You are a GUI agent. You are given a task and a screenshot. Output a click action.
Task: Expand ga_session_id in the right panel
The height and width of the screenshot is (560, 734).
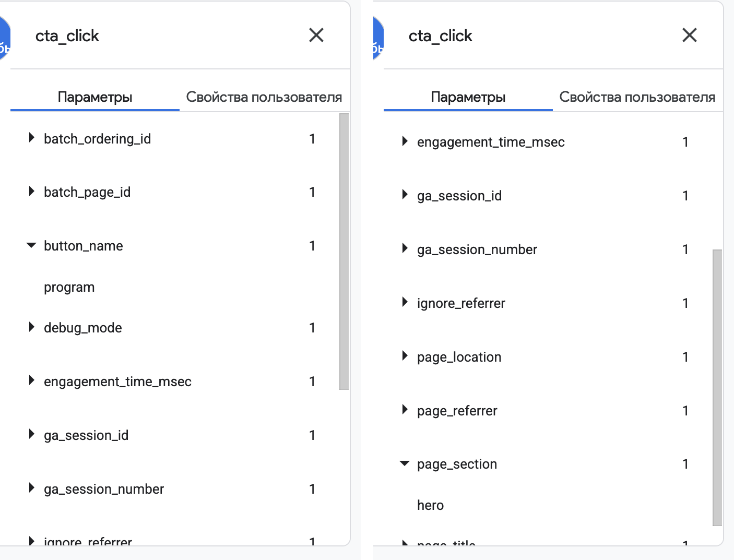[x=405, y=195]
